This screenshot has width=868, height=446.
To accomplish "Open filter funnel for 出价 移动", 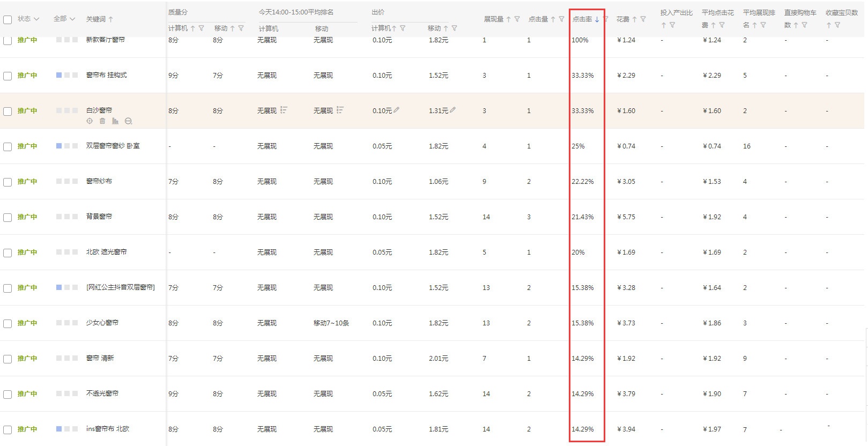I will [455, 28].
